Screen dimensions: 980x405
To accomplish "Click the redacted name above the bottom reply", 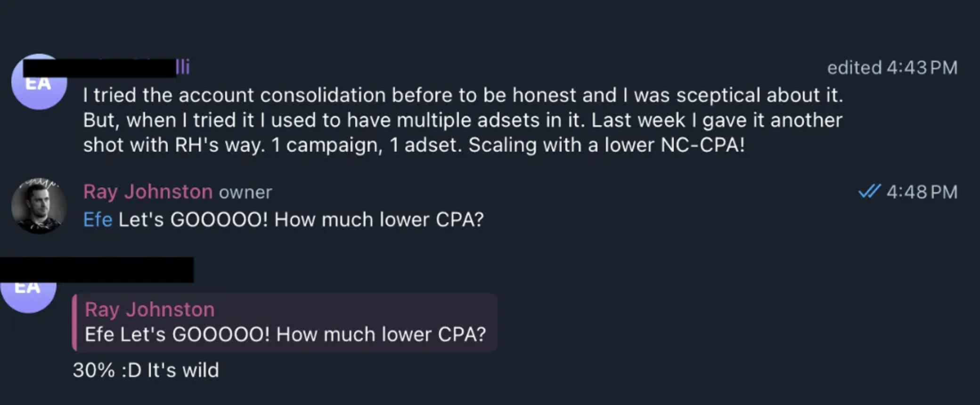I will pyautogui.click(x=97, y=269).
